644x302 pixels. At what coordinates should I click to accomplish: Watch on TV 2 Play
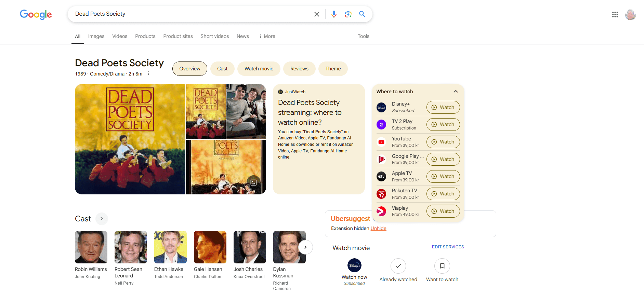tap(443, 124)
